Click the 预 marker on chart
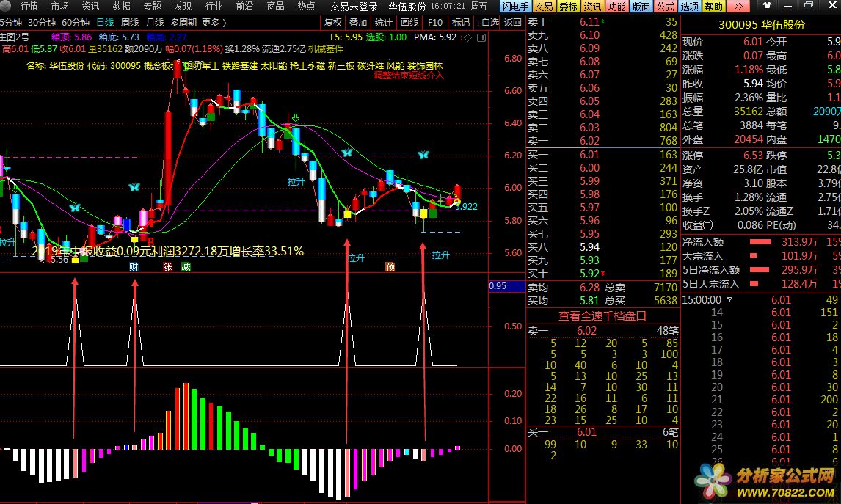Screen dimensions: 841x504 [390, 266]
